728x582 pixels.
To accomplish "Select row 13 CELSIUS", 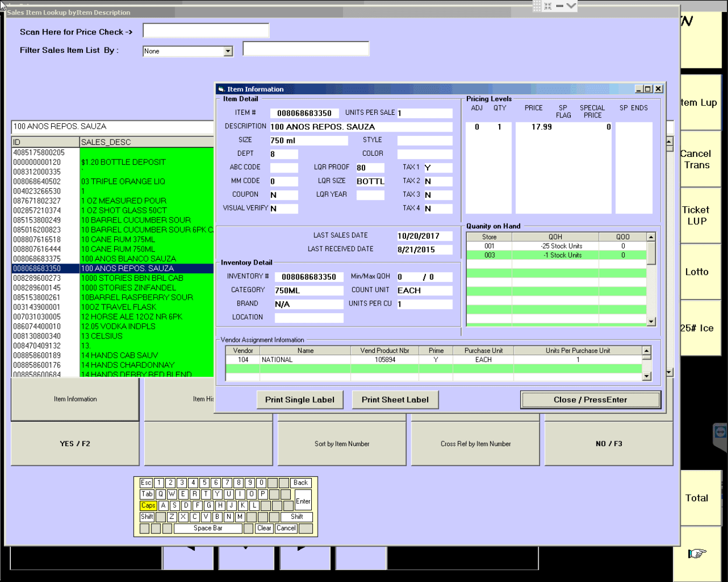I will click(113, 336).
